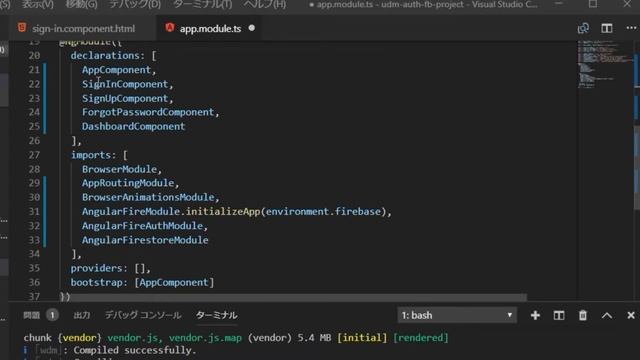Click BrowserAnimationsModule in the code
This screenshot has width=640, height=360.
[148, 197]
